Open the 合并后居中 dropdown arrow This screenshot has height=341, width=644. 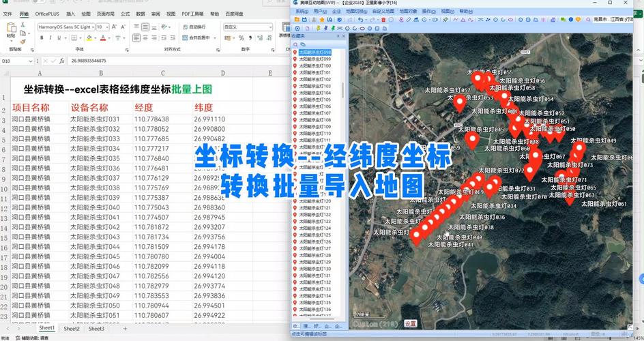point(214,38)
